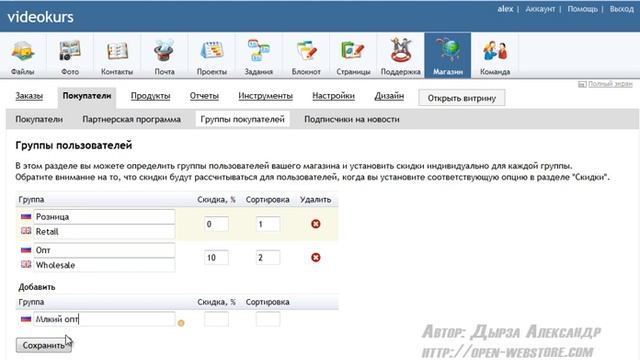Focus the Wholesale group name field
The width and height of the screenshot is (640, 360).
pyautogui.click(x=104, y=265)
